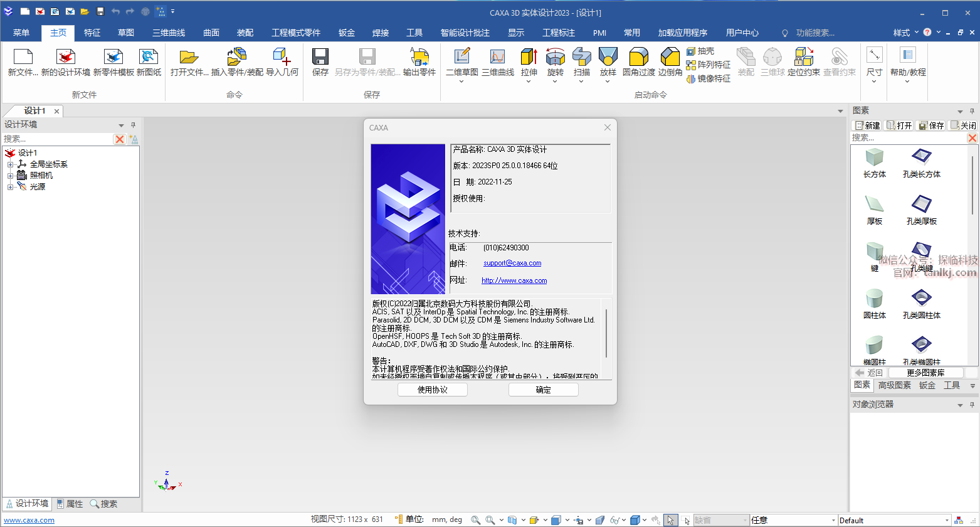Open the 装配 ribbon tab
The image size is (980, 527).
[x=245, y=33]
